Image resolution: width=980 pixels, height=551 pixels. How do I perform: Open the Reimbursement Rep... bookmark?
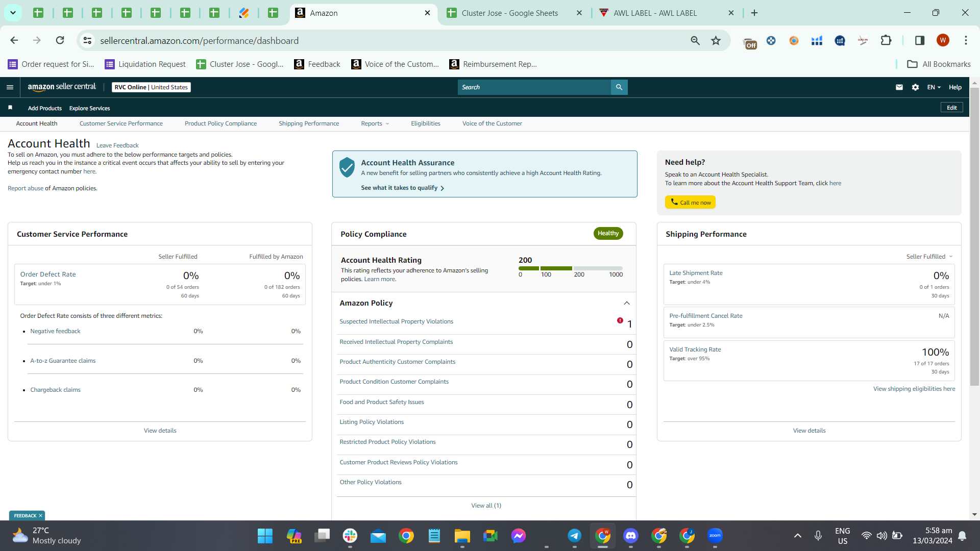coord(493,64)
